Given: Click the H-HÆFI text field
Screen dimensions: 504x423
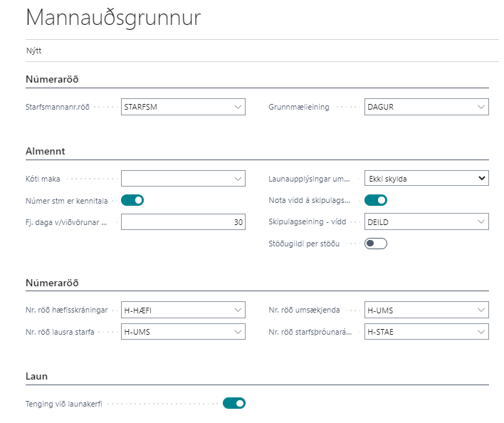Looking at the screenshot, I should (x=174, y=310).
